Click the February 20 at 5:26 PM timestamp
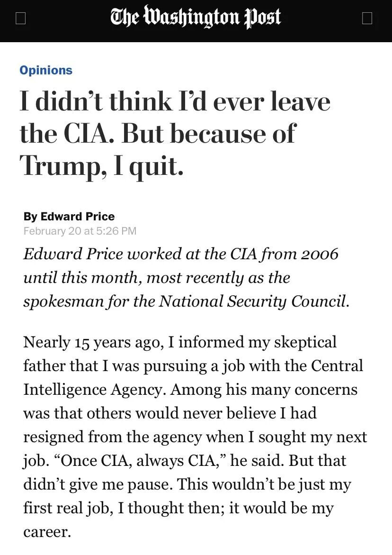This screenshot has width=392, height=555. pyautogui.click(x=80, y=231)
